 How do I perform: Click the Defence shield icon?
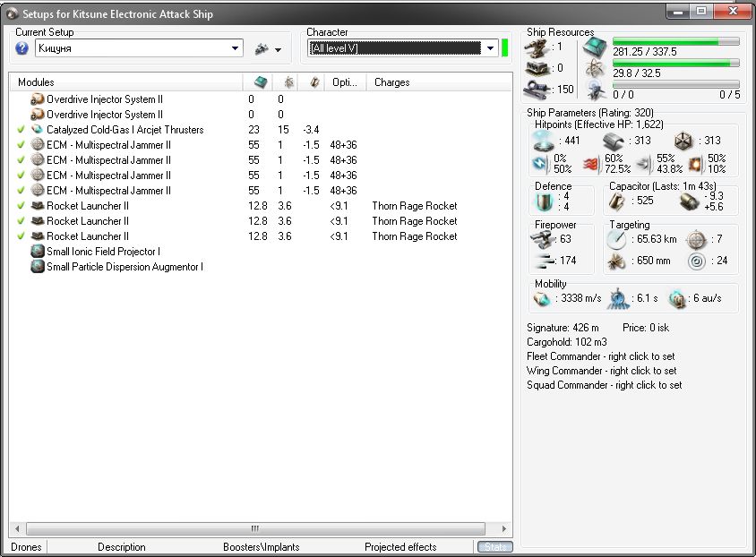tap(545, 201)
